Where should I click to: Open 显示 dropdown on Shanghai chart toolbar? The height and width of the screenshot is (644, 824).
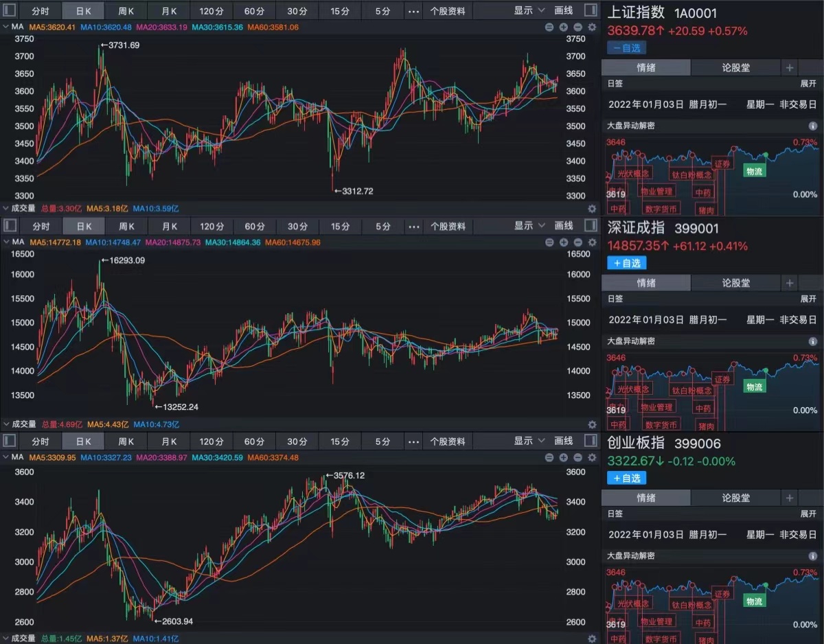click(529, 11)
